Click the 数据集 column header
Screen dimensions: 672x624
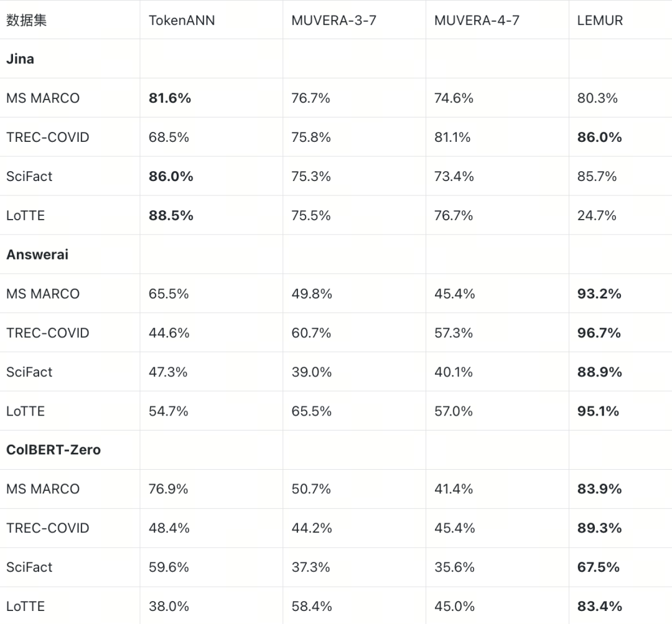[x=27, y=20]
